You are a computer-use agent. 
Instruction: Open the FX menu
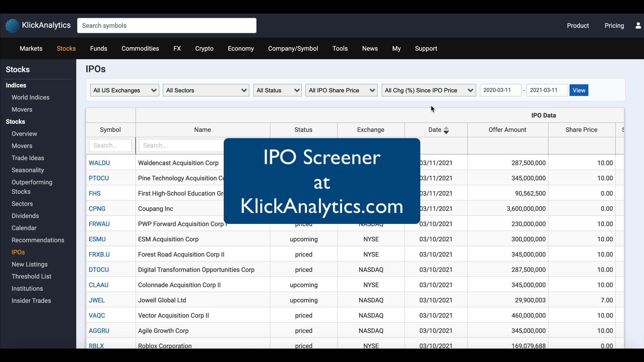177,49
